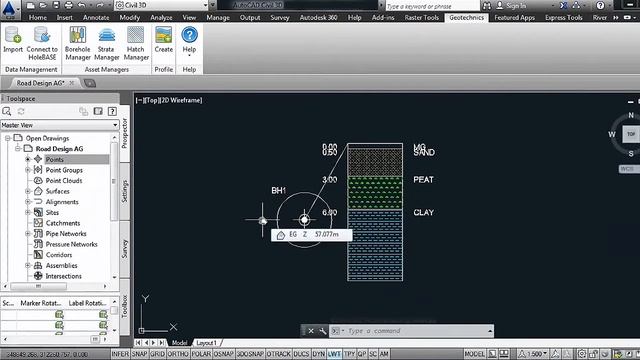Expand the Alignments tree node
Image resolution: width=640 pixels, height=360 pixels.
(x=28, y=202)
